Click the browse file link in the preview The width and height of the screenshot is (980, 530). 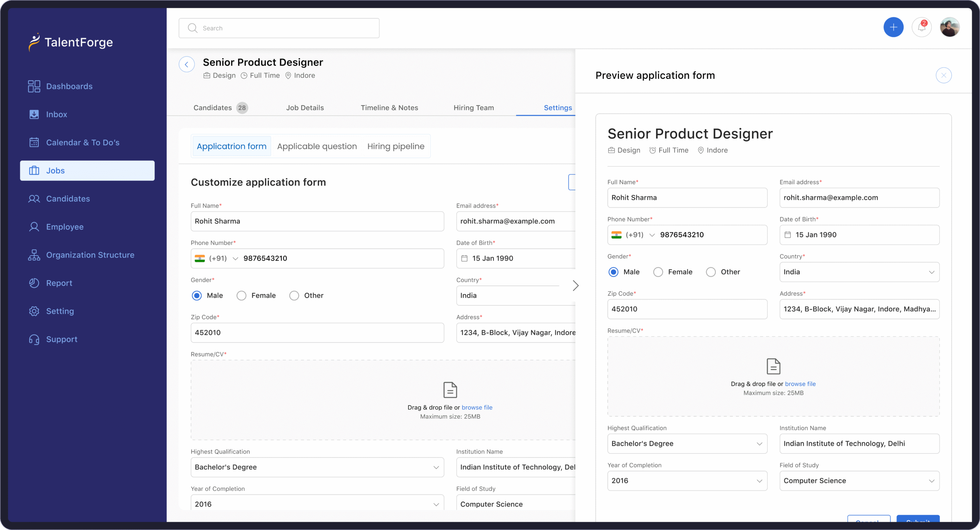click(800, 384)
